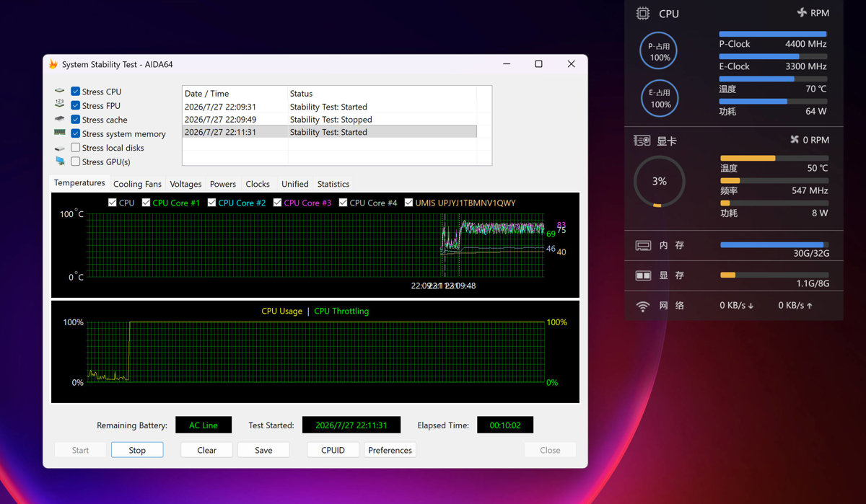Click the AIDA64 flame icon in title bar
Image resolution: width=866 pixels, height=504 pixels.
pyautogui.click(x=53, y=64)
